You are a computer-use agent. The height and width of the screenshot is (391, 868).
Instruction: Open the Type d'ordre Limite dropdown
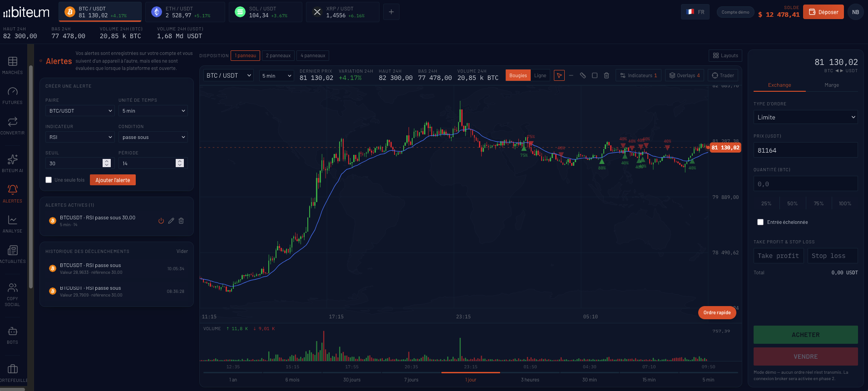(x=805, y=117)
